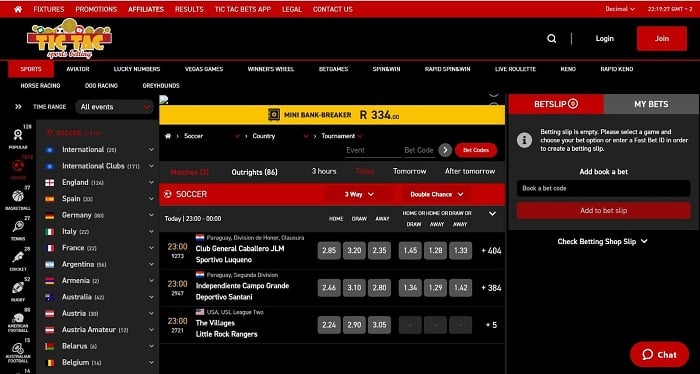Image resolution: width=700 pixels, height=374 pixels.
Task: Click the Australia flag icon
Action: click(x=50, y=297)
